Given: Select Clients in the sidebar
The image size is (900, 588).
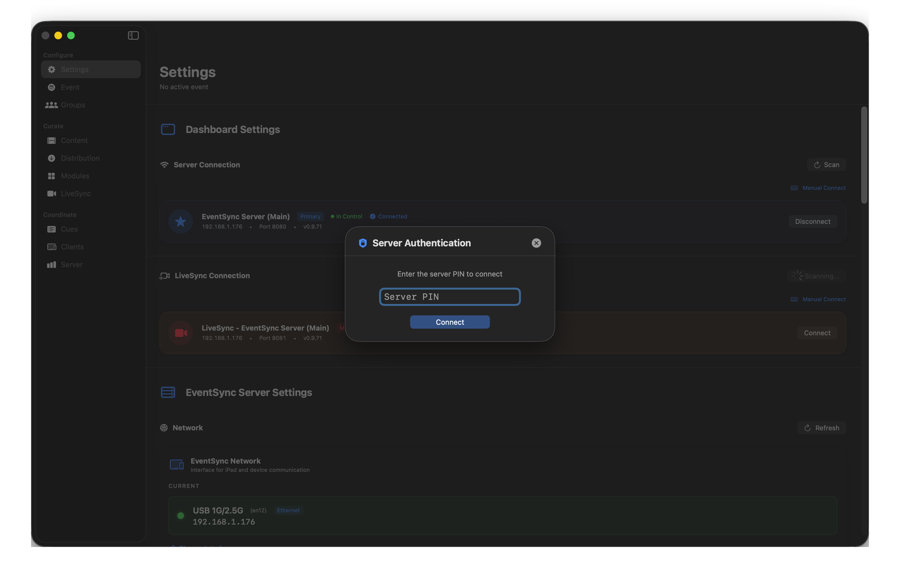Looking at the screenshot, I should pyautogui.click(x=91, y=247).
